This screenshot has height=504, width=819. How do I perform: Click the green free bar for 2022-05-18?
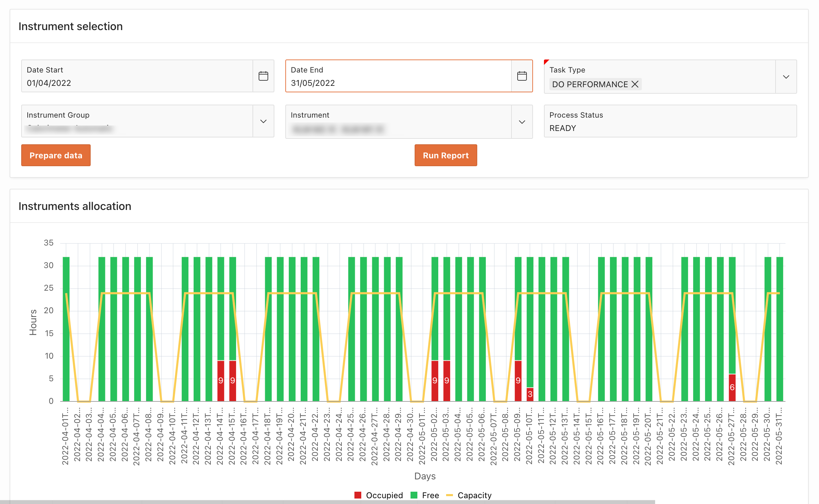[x=625, y=329]
